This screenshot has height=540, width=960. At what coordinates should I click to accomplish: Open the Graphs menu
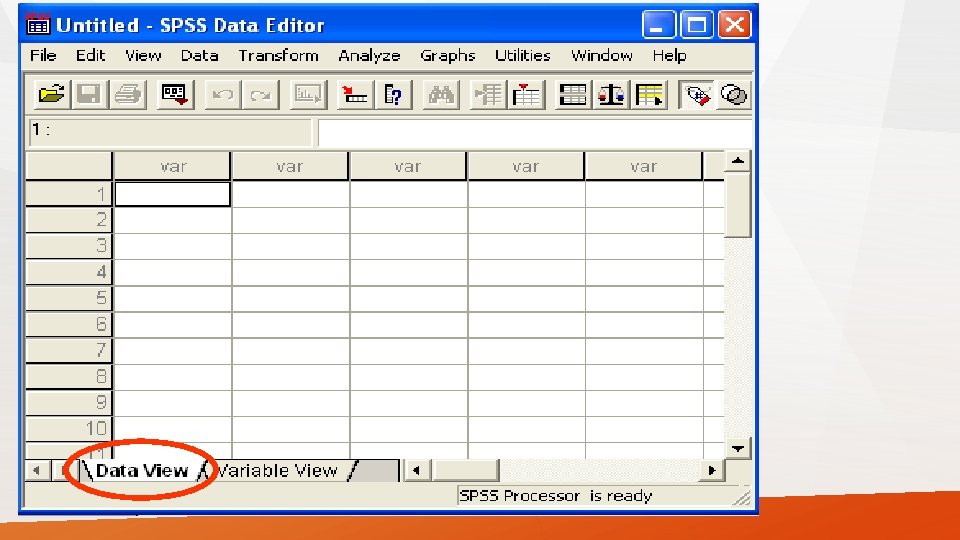click(x=448, y=56)
